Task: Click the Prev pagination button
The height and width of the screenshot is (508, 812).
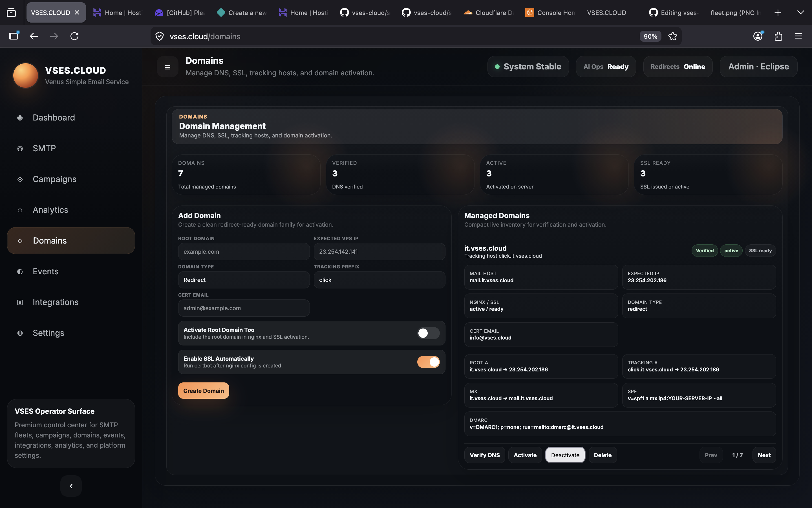Action: (x=711, y=455)
